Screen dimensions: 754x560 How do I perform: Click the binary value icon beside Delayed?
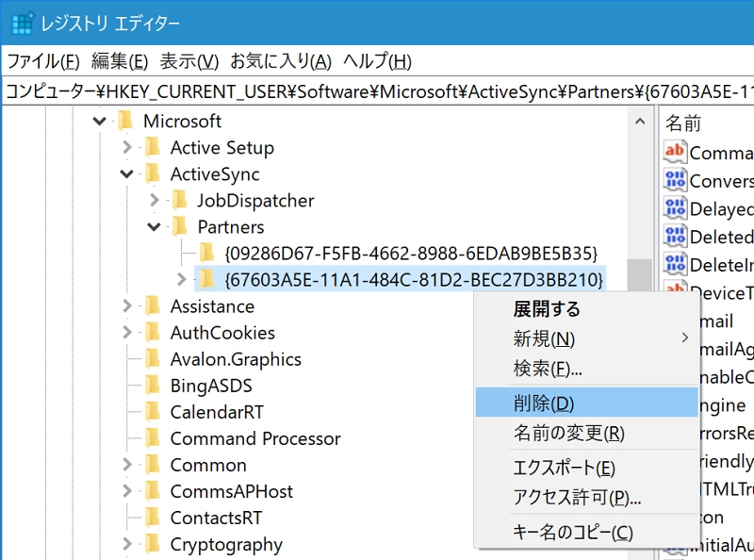[675, 207]
